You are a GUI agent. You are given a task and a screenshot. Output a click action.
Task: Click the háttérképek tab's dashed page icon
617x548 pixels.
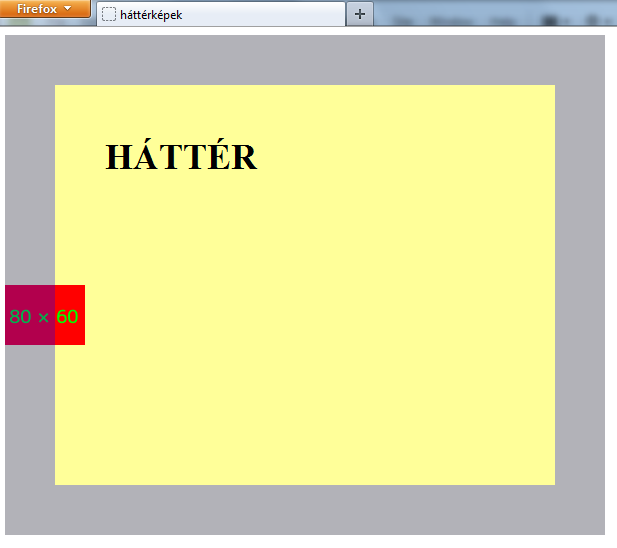[109, 14]
